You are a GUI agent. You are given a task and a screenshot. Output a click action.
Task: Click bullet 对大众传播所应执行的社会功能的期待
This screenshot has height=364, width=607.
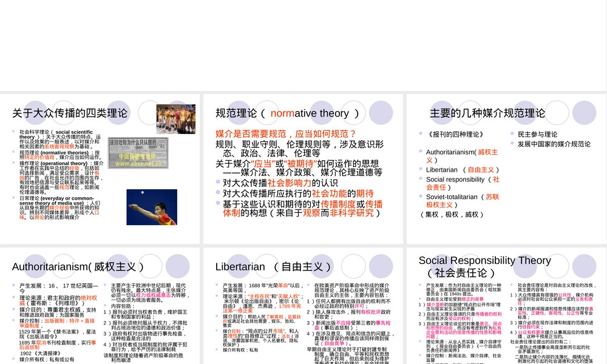point(298,194)
